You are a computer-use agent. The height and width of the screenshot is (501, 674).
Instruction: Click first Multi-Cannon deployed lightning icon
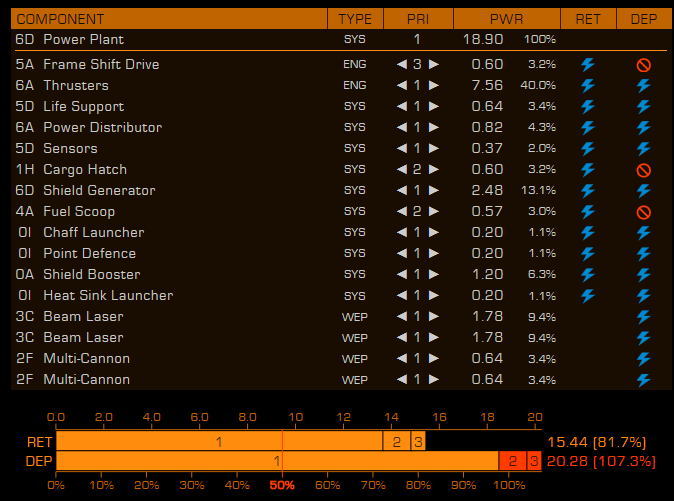pos(643,359)
